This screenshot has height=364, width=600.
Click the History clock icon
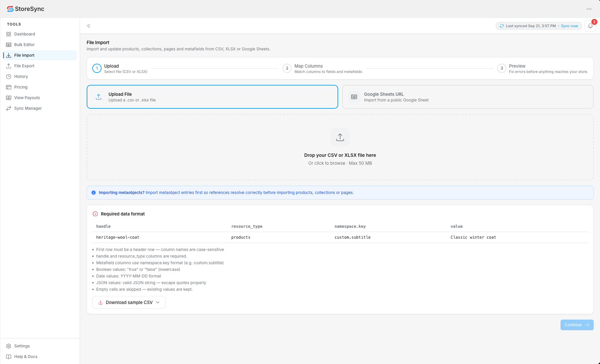[x=9, y=77]
